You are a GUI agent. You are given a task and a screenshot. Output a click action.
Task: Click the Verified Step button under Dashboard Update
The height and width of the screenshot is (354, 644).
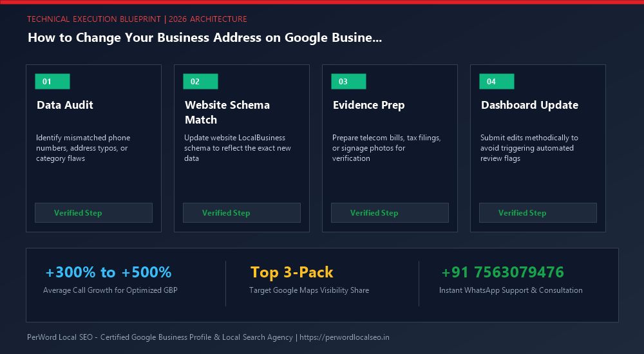tap(538, 213)
